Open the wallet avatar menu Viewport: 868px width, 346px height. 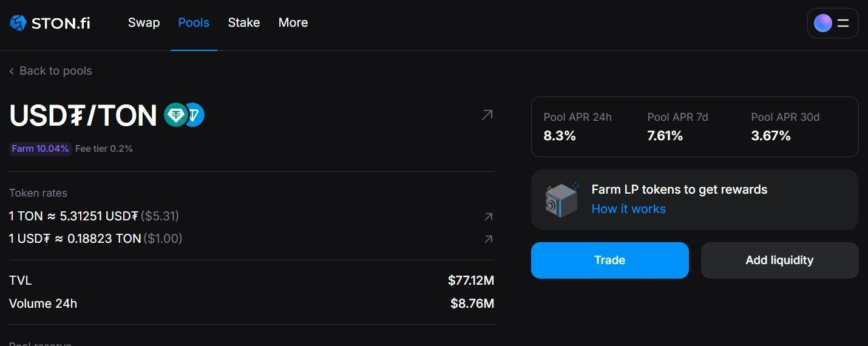pos(822,23)
